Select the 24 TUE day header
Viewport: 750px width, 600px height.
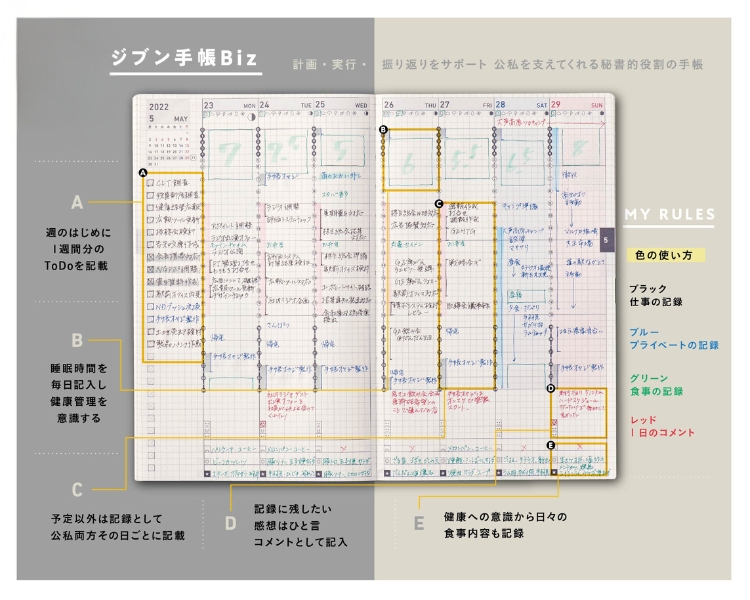(x=286, y=105)
